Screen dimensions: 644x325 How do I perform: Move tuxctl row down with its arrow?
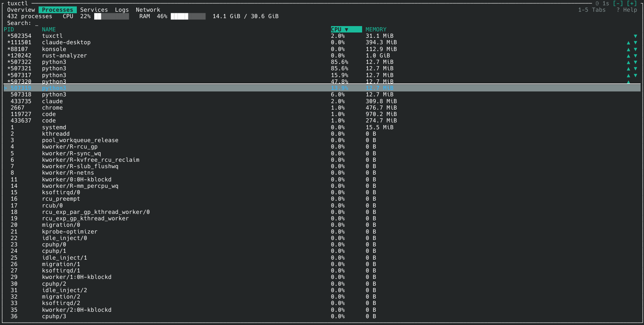pyautogui.click(x=635, y=36)
